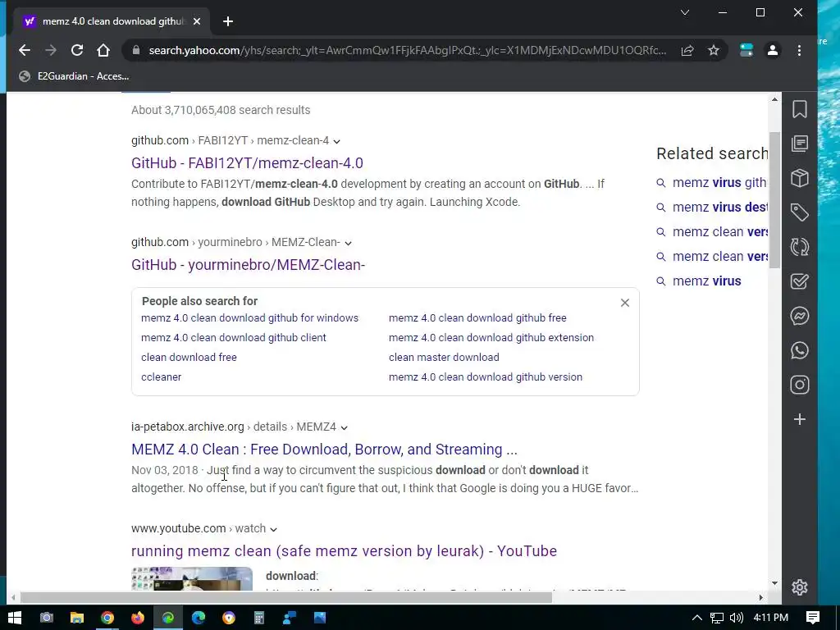This screenshot has height=630, width=840.
Task: Click the scroll down arrow of the page
Action: pyautogui.click(x=774, y=583)
